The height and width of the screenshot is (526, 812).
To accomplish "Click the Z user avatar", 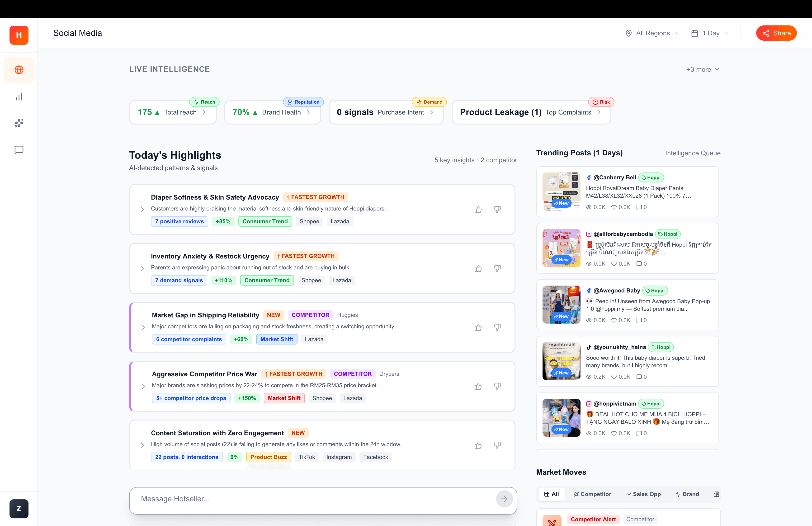I will (19, 509).
